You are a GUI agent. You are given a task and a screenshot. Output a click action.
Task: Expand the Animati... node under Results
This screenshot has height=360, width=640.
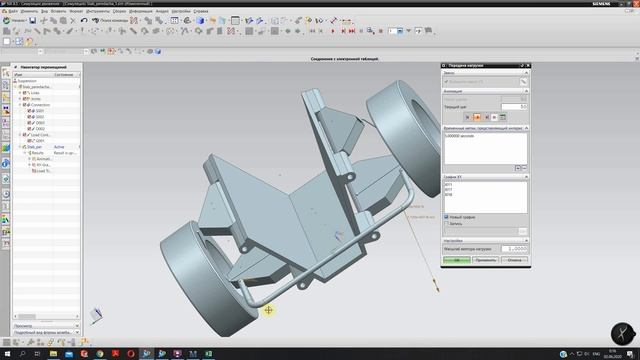(29, 159)
